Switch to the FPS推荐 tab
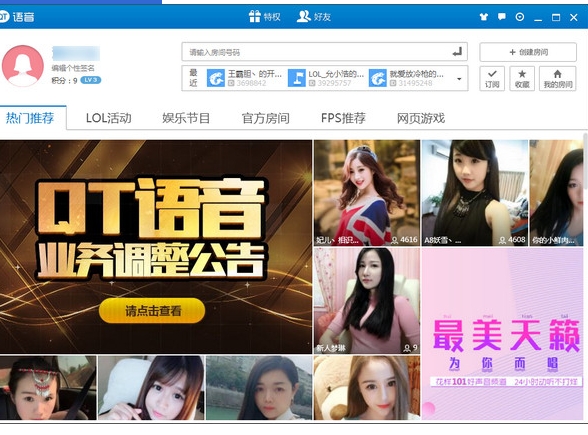The height and width of the screenshot is (435, 588). 344,118
